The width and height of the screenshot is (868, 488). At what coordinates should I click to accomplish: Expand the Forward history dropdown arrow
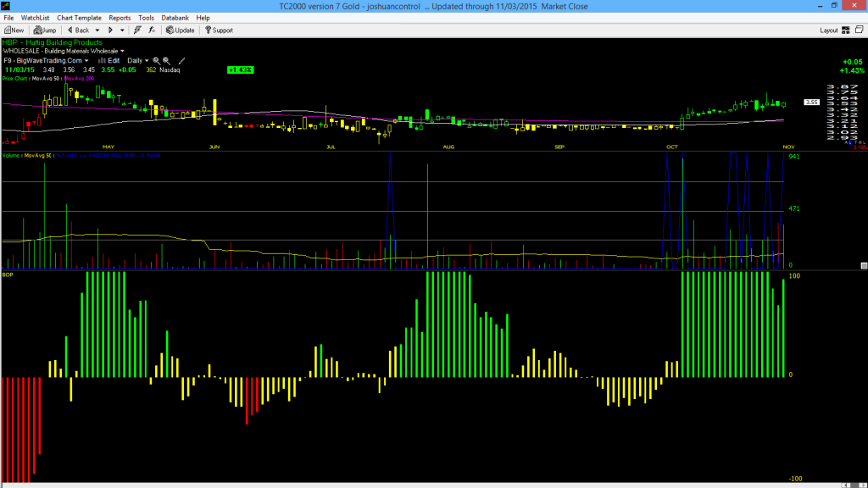pos(122,30)
